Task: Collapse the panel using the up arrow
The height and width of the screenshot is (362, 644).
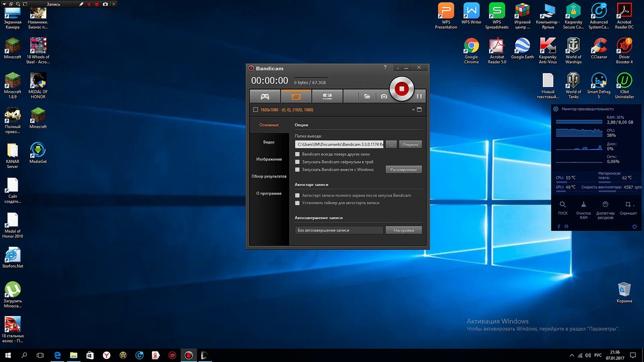Action: [413, 110]
